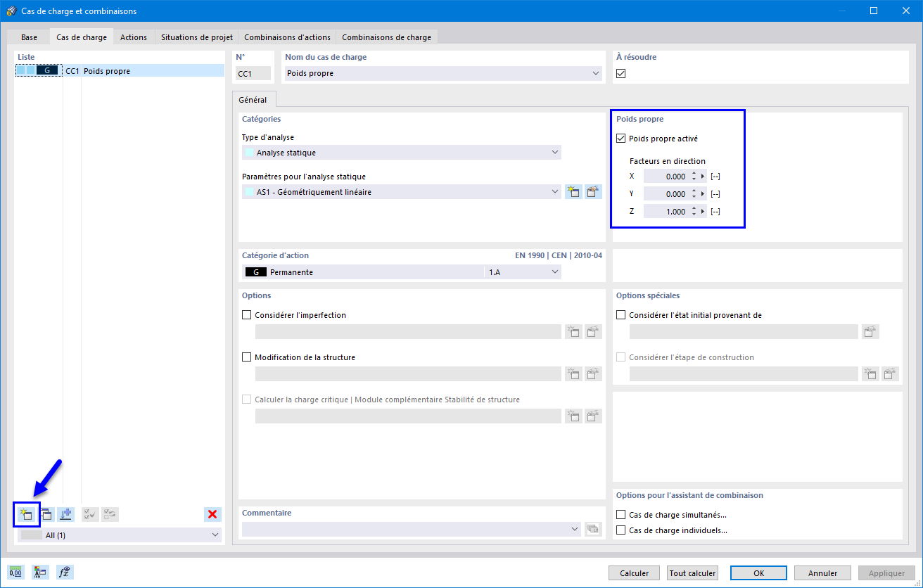The width and height of the screenshot is (923, 588).
Task: Copy the selected load case icon
Action: point(46,514)
